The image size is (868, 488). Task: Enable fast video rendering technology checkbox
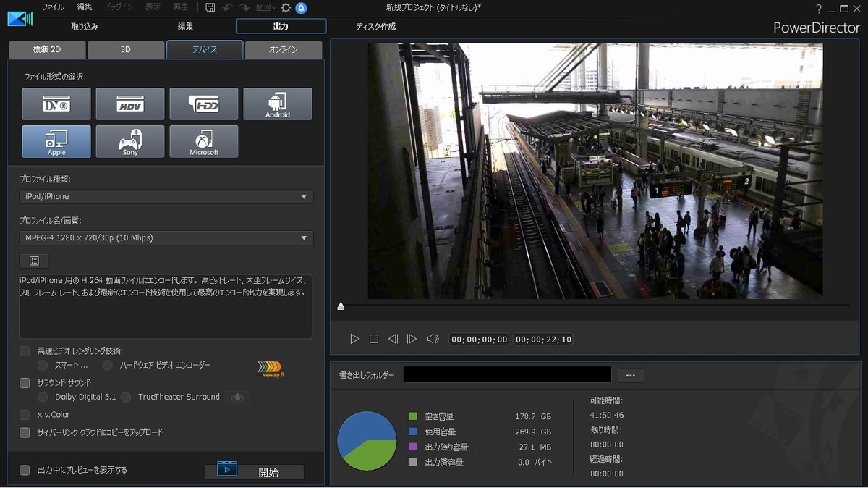tap(25, 351)
